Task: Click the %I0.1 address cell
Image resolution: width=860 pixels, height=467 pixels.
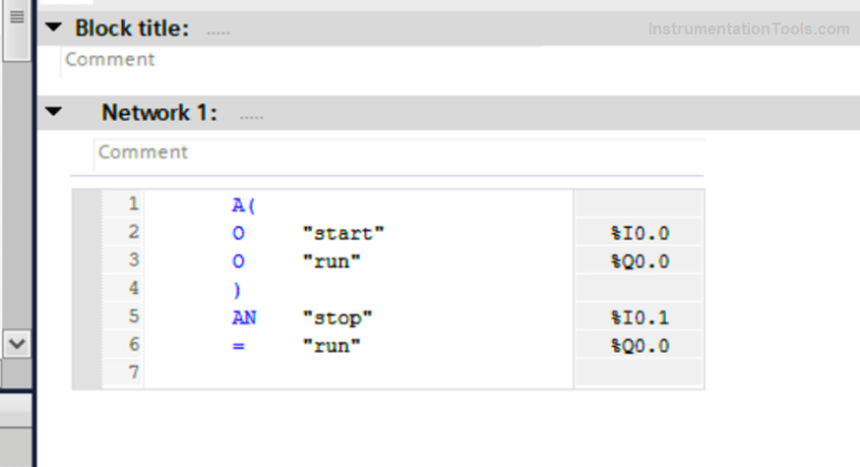Action: coord(639,318)
